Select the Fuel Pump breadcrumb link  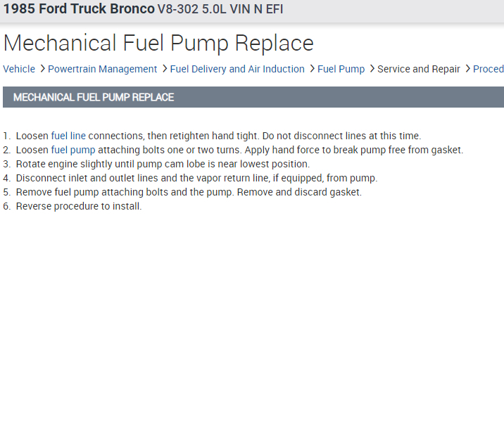[341, 69]
